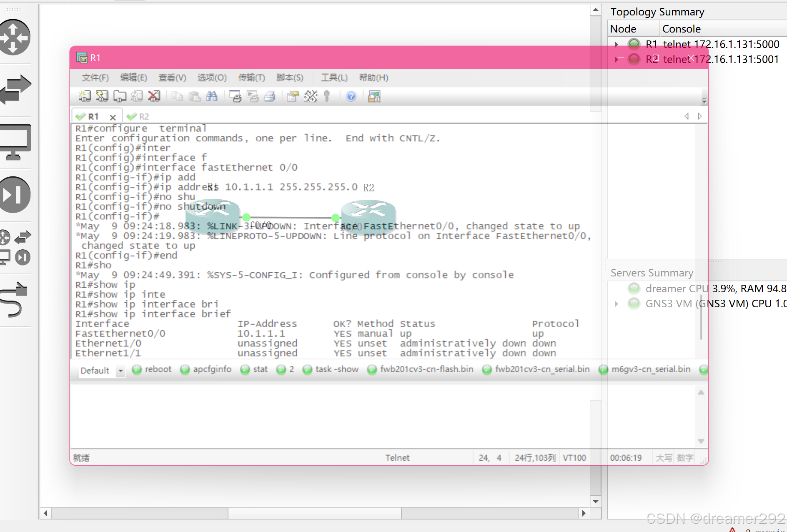This screenshot has width=787, height=532.
Task: Click the GNS3 routers device category icon
Action: click(14, 38)
